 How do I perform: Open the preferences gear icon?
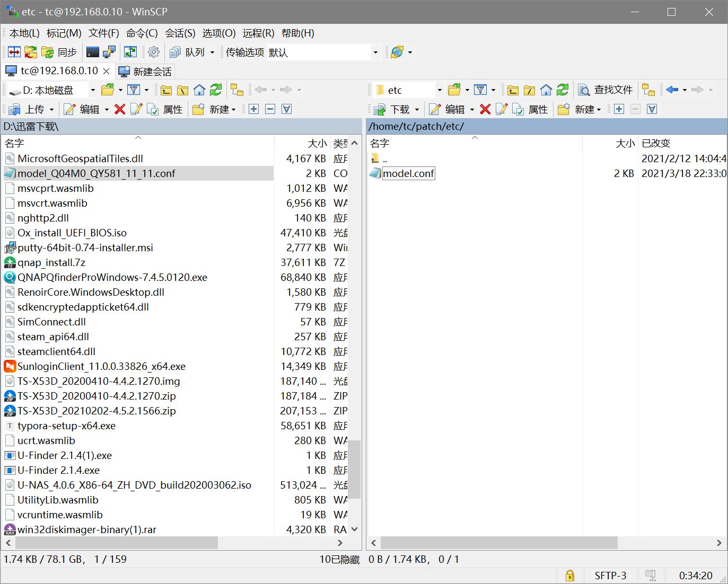pyautogui.click(x=154, y=52)
